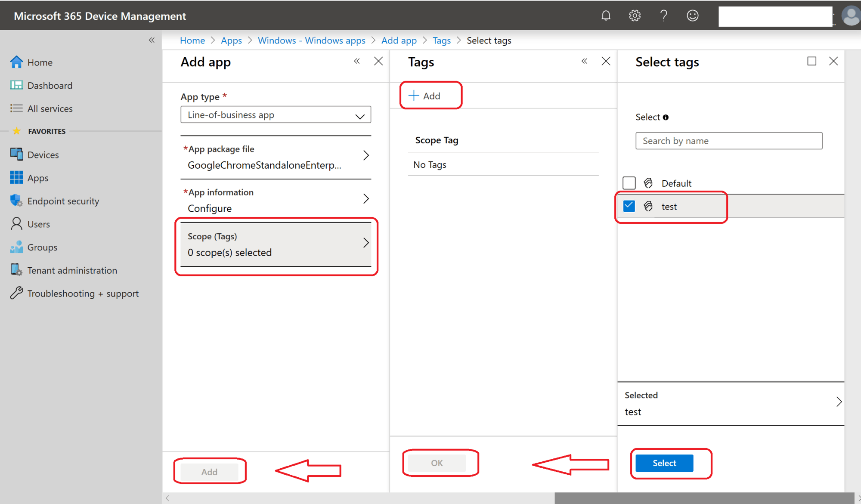Expand App information Configure row
The image size is (861, 504).
coord(276,200)
